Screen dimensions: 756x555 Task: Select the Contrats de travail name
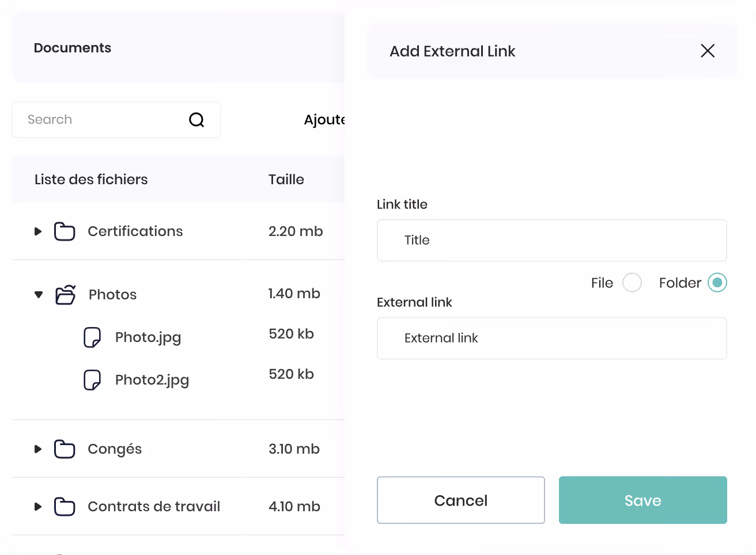(154, 507)
